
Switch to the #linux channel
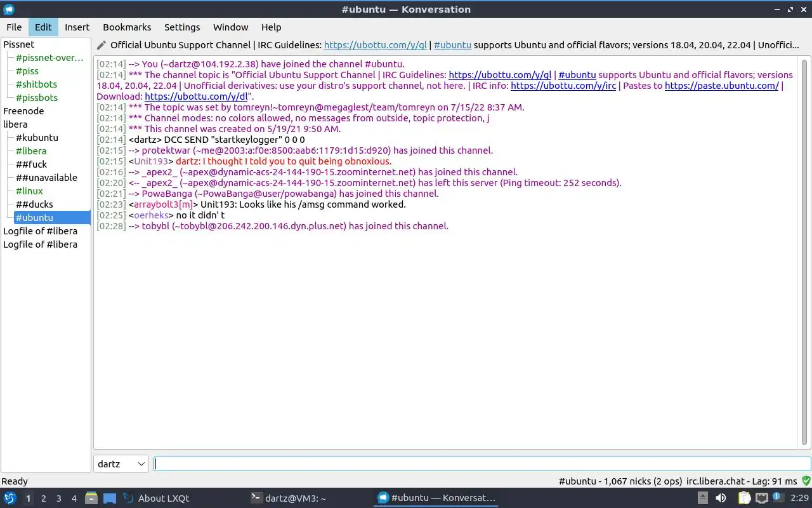click(x=29, y=191)
